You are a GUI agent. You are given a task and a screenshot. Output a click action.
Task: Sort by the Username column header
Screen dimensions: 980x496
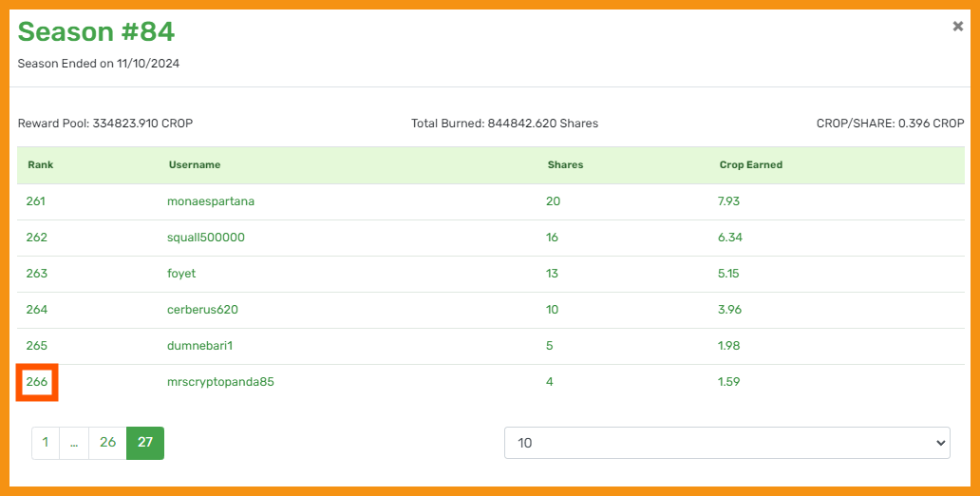point(195,165)
